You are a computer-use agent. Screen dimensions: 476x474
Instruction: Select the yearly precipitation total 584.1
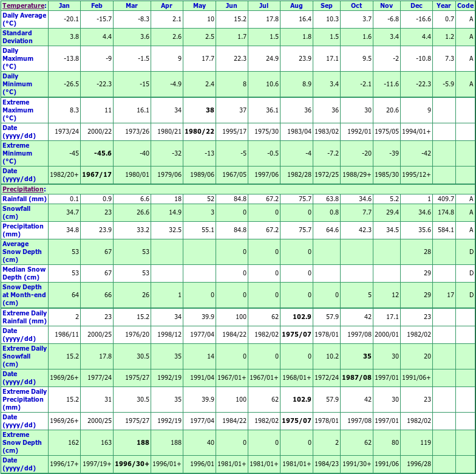[x=446, y=230]
